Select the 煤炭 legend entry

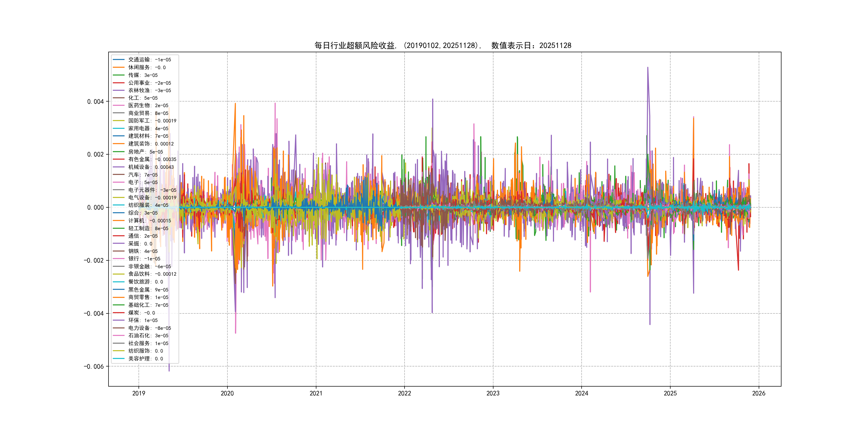tap(141, 313)
